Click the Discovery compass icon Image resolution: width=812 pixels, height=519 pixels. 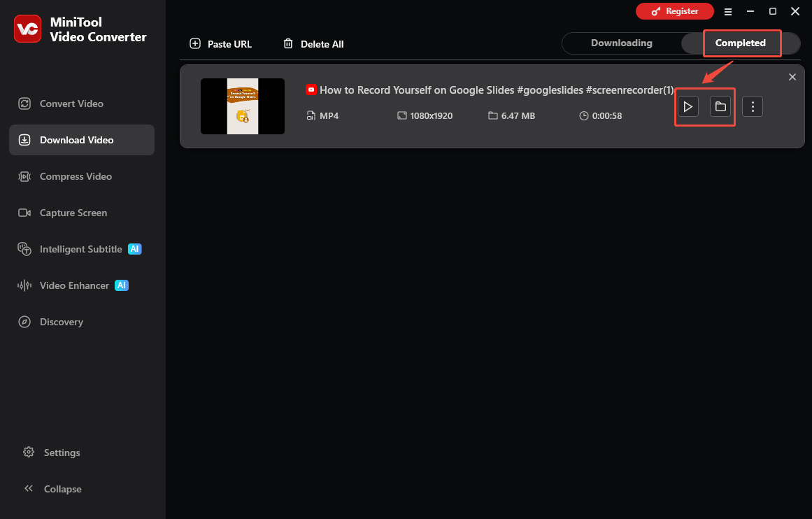24,322
